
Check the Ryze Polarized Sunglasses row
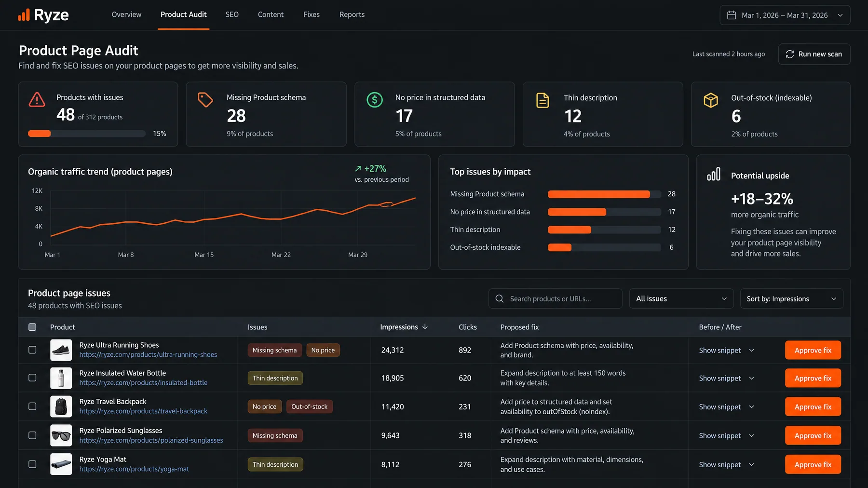[32, 435]
